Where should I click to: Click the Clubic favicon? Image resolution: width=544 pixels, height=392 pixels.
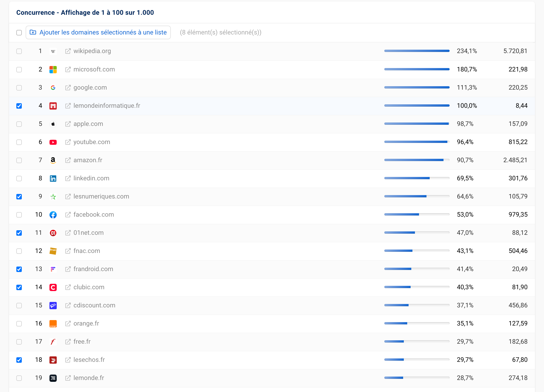53,287
